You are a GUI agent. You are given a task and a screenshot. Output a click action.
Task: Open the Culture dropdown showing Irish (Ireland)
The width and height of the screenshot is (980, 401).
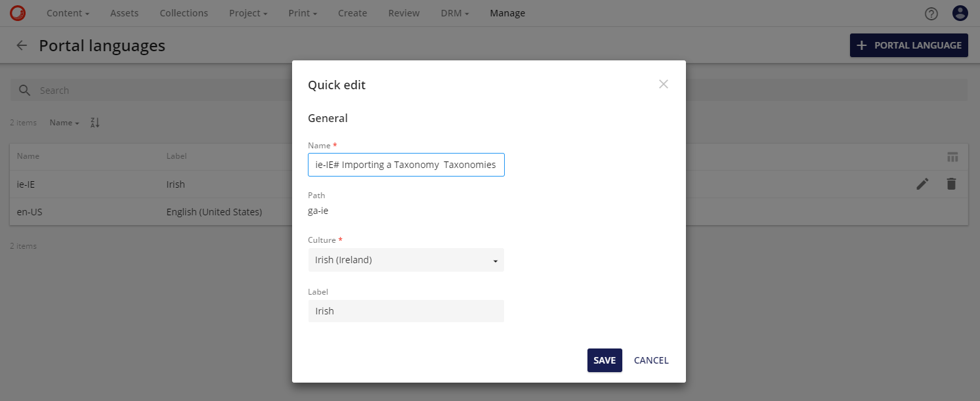[406, 260]
